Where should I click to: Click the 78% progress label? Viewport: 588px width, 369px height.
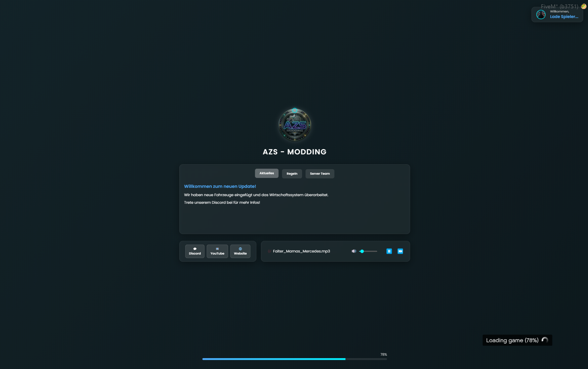click(x=384, y=354)
